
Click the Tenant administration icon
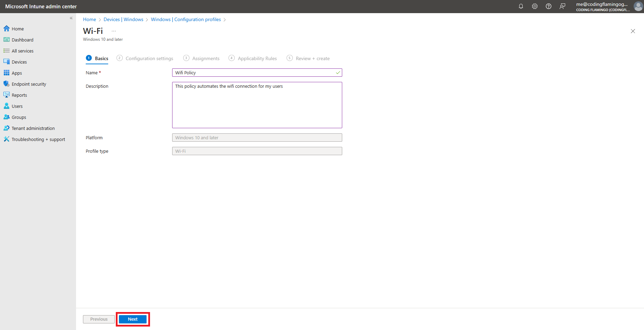(x=7, y=128)
